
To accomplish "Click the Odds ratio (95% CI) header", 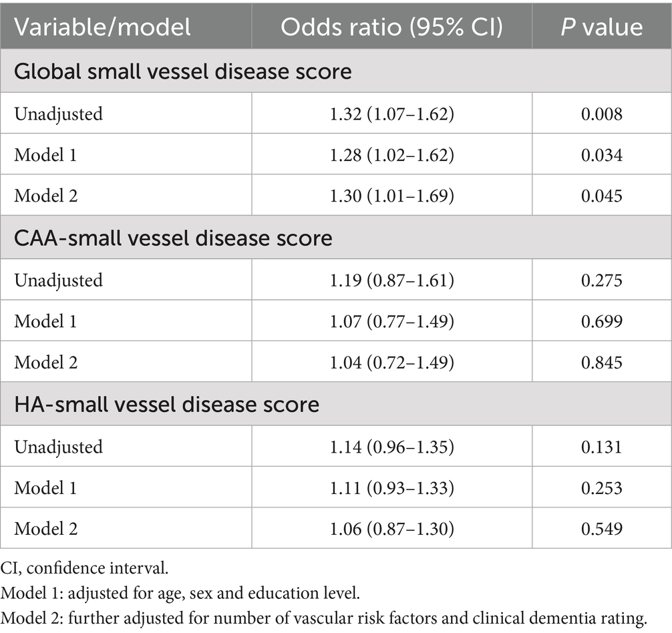I will point(391,27).
